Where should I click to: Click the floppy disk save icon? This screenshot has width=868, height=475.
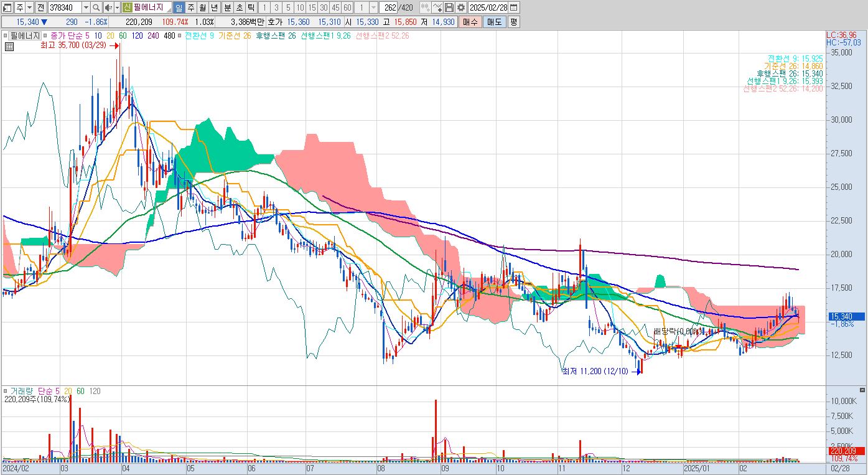[449, 7]
